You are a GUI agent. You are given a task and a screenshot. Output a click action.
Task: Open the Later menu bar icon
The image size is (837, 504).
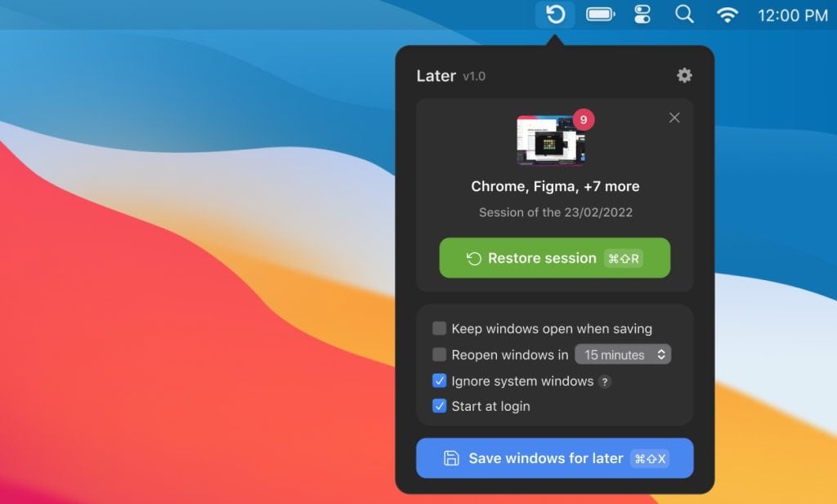point(555,15)
